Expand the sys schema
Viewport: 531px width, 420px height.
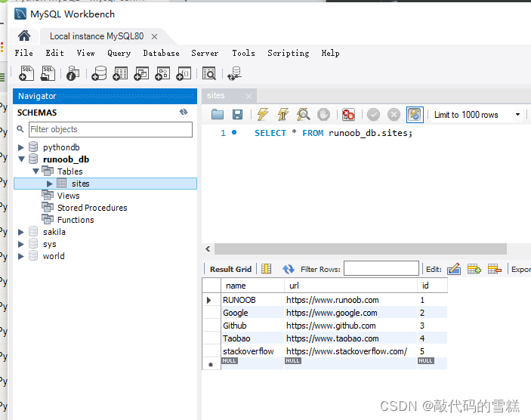click(21, 244)
